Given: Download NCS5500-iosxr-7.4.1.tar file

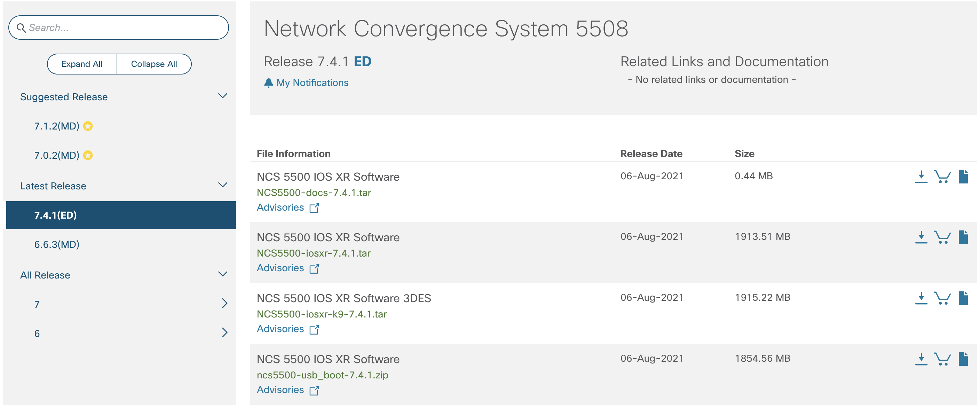Looking at the screenshot, I should click(x=921, y=237).
